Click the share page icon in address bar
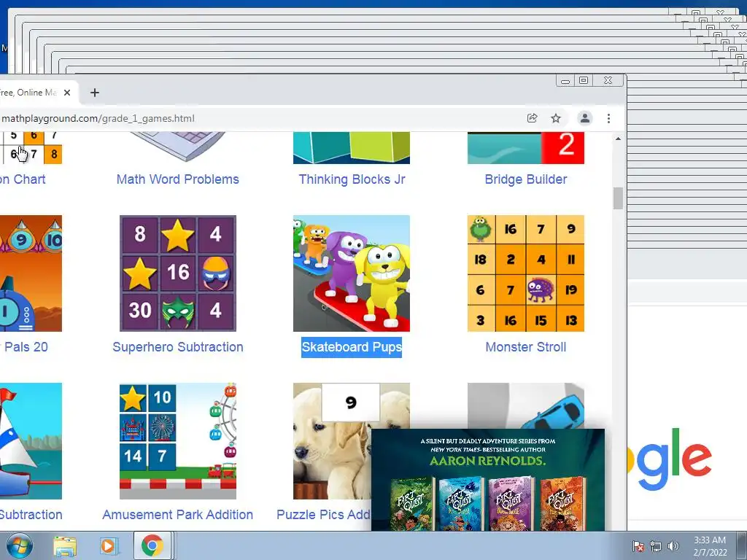 pyautogui.click(x=532, y=118)
